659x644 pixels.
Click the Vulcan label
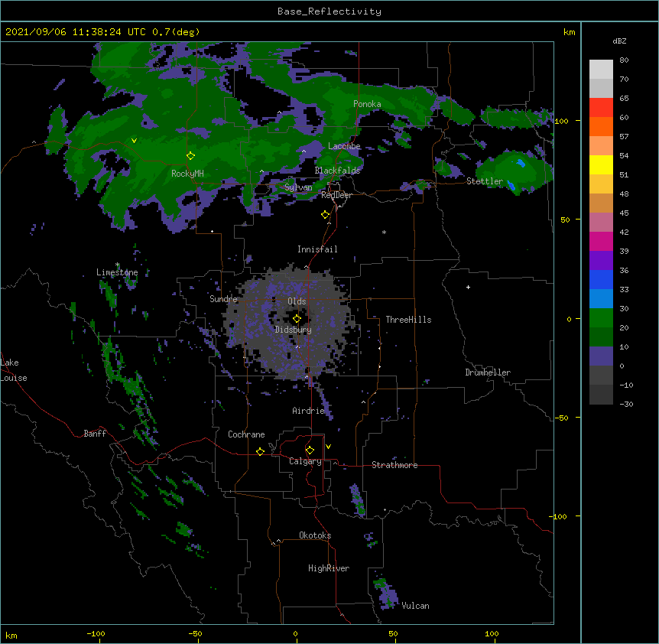[415, 606]
